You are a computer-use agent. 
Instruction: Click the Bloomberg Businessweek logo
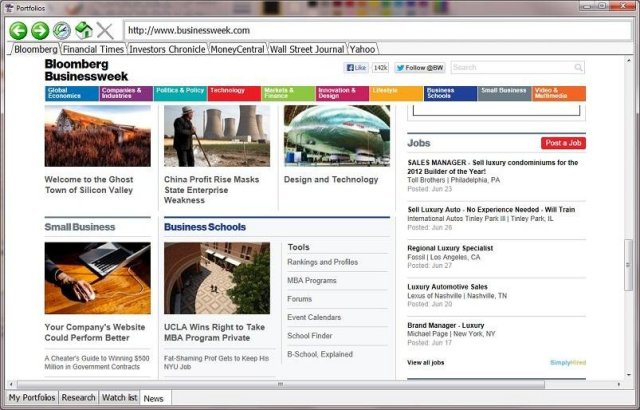click(x=86, y=70)
